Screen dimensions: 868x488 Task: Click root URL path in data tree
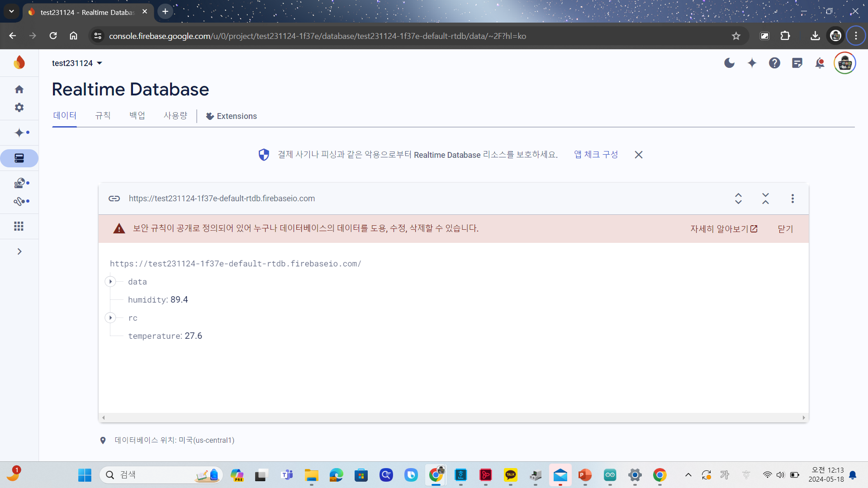(x=235, y=264)
